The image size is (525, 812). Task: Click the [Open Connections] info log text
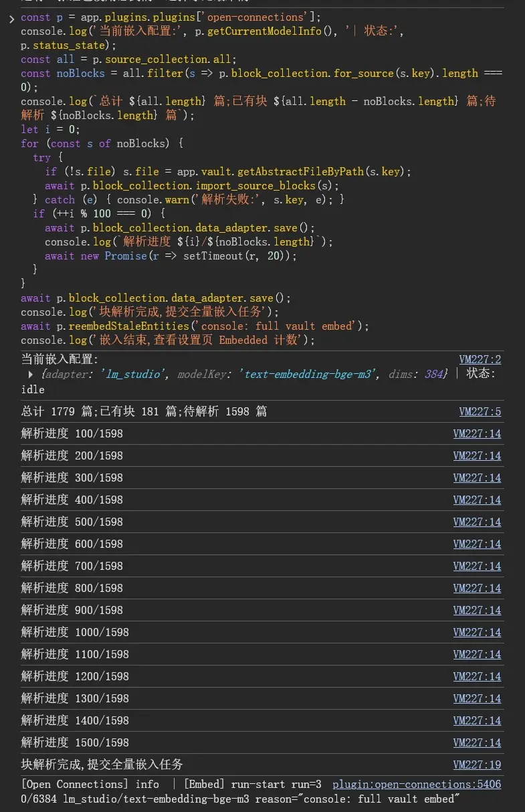pyautogui.click(x=90, y=784)
